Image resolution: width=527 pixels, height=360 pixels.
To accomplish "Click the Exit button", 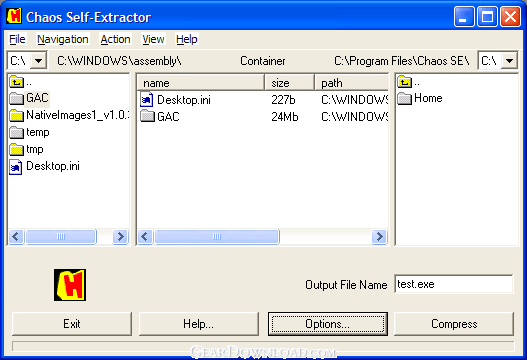I will coord(72,324).
